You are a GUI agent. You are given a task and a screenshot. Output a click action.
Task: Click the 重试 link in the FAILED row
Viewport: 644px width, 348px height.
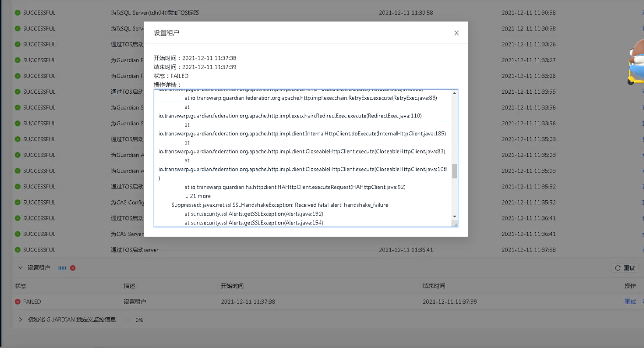click(630, 302)
